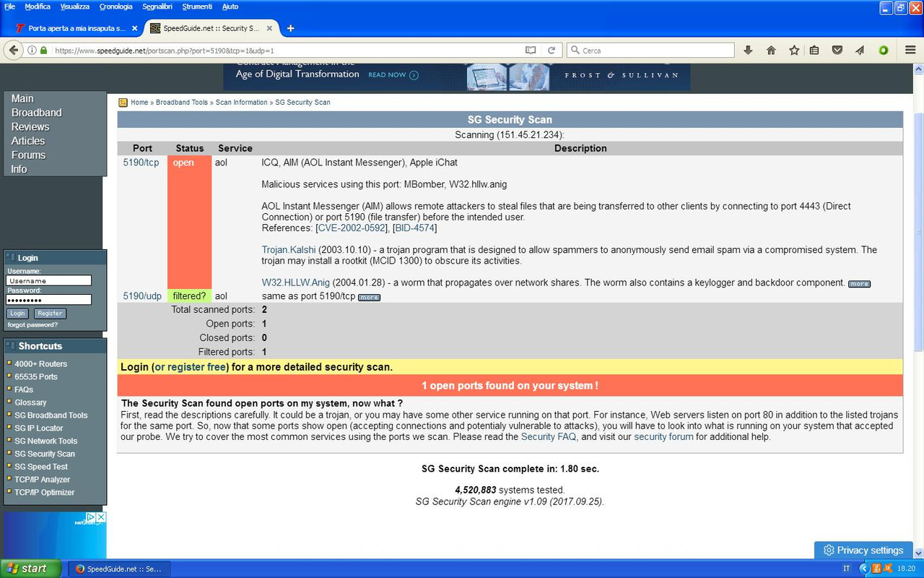Click 'or register free' link
This screenshot has width=924, height=578.
tap(191, 367)
